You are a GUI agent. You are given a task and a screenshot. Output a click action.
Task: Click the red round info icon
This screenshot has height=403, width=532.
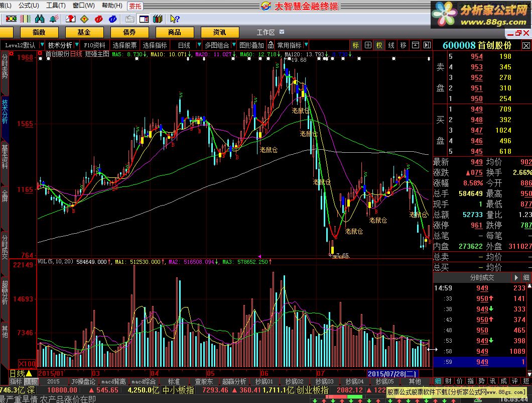99,19
